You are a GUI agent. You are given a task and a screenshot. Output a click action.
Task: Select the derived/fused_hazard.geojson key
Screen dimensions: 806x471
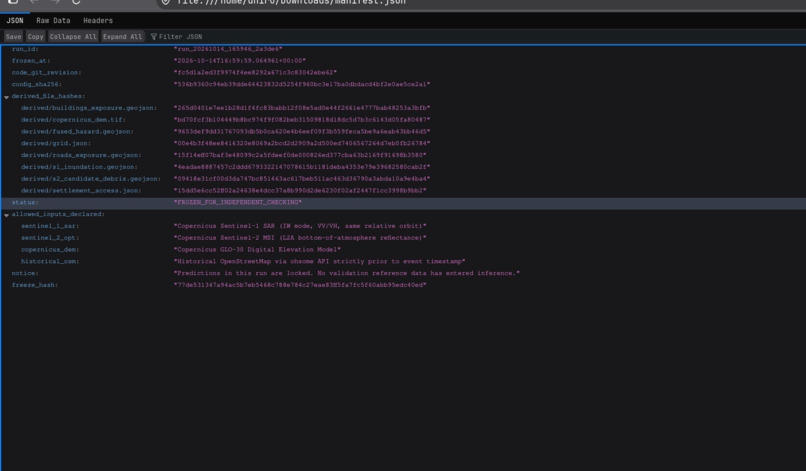tap(77, 132)
